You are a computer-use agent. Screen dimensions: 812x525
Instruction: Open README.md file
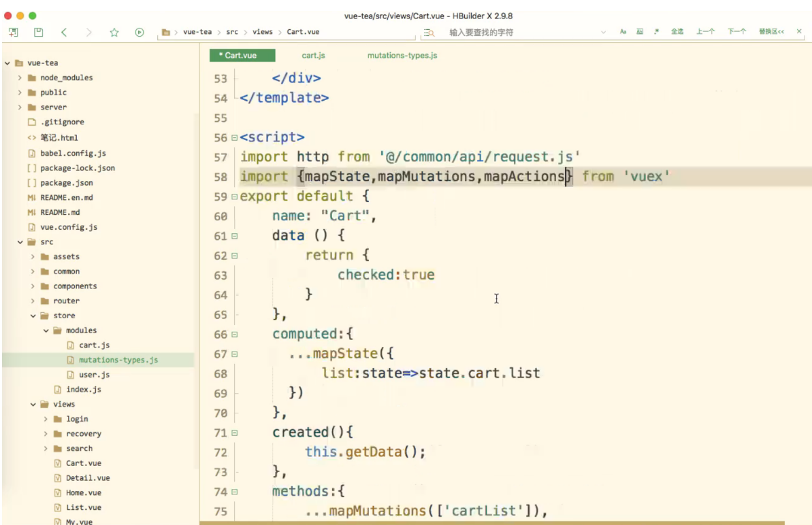click(x=60, y=212)
